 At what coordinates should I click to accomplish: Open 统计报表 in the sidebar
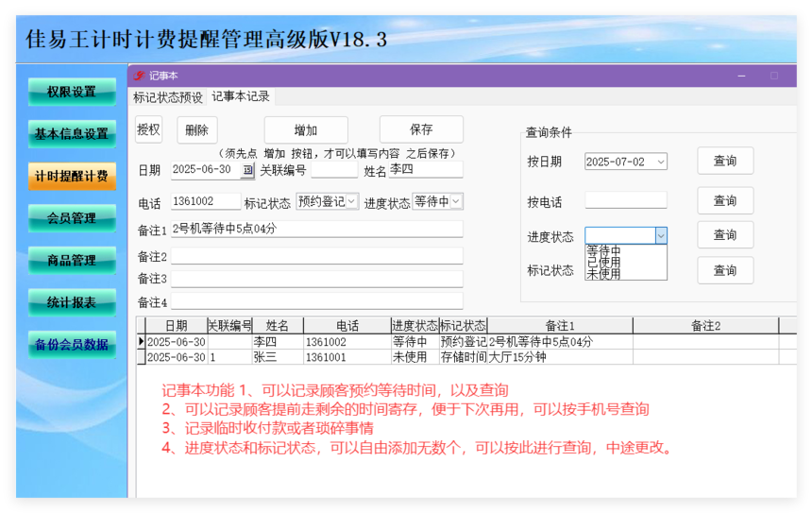(x=72, y=302)
